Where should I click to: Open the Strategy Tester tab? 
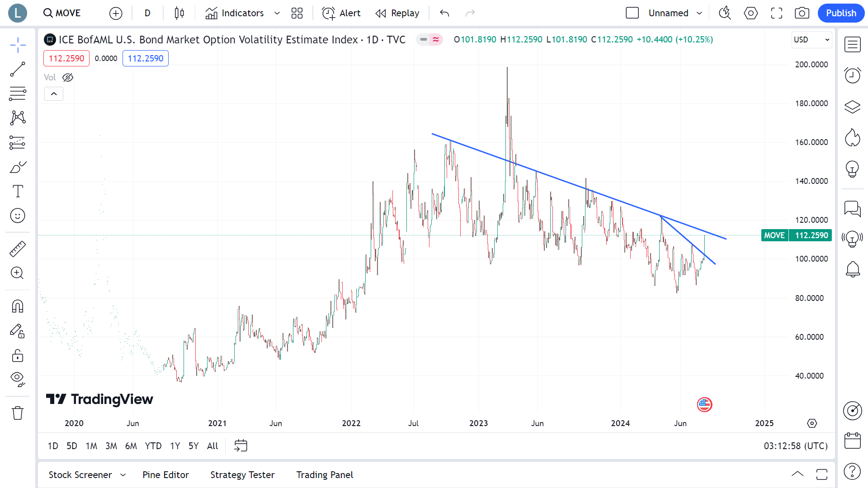point(242,475)
